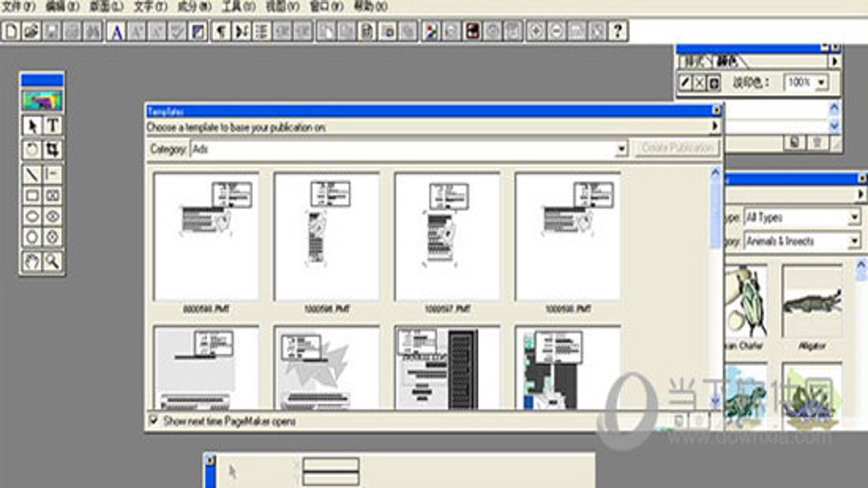The width and height of the screenshot is (868, 488).
Task: Open the 文件(F) menu
Action: [18, 7]
